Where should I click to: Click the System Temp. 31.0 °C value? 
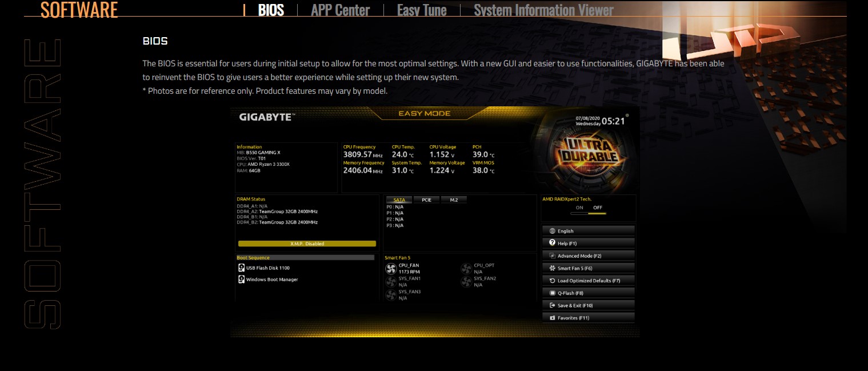tap(403, 170)
